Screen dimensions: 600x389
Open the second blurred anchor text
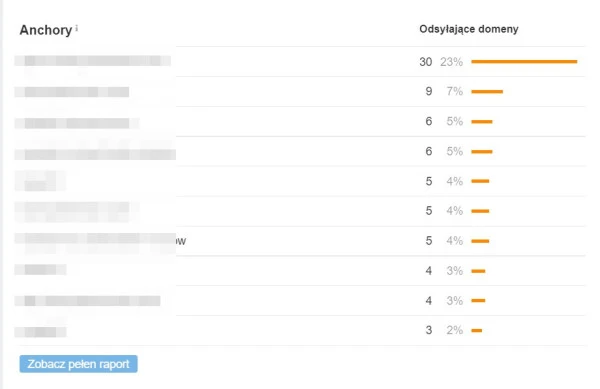coord(72,92)
